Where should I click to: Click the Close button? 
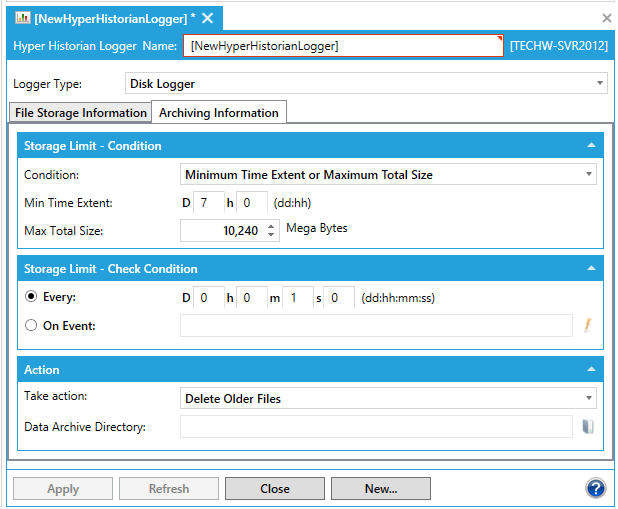click(x=274, y=489)
